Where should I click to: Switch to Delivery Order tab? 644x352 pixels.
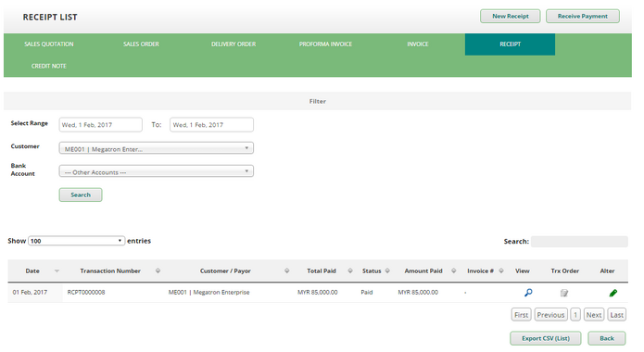234,44
